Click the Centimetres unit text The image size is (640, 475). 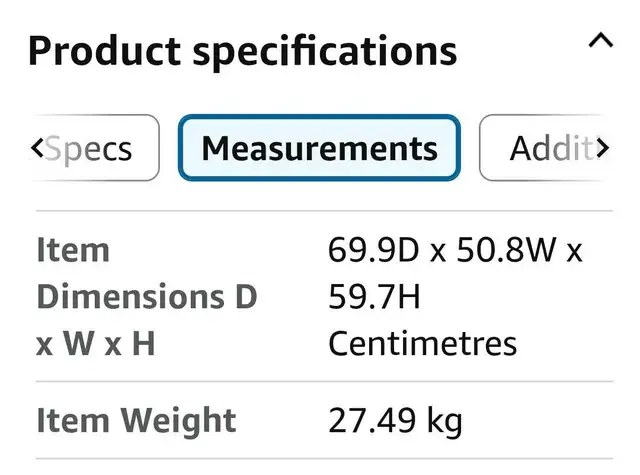coord(422,344)
